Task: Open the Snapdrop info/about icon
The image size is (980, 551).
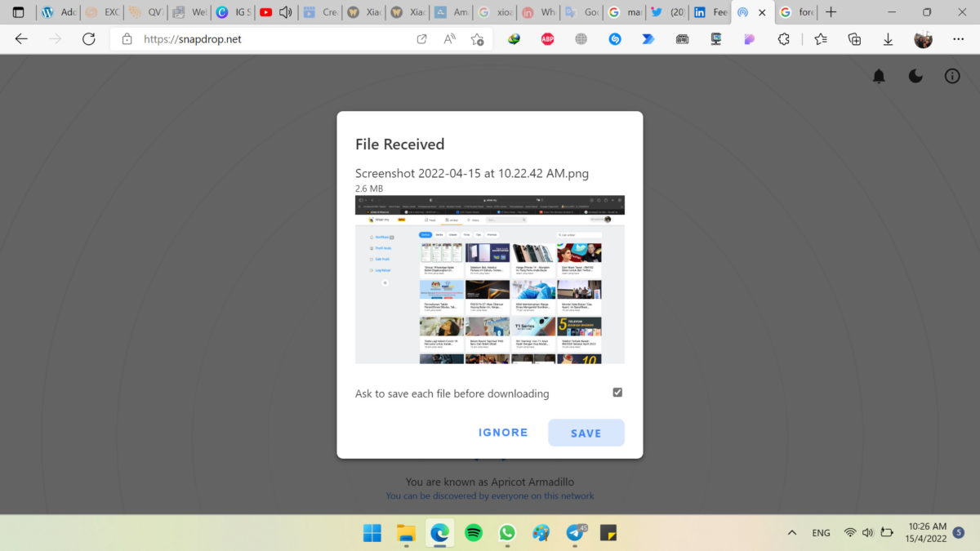Action: click(x=952, y=76)
